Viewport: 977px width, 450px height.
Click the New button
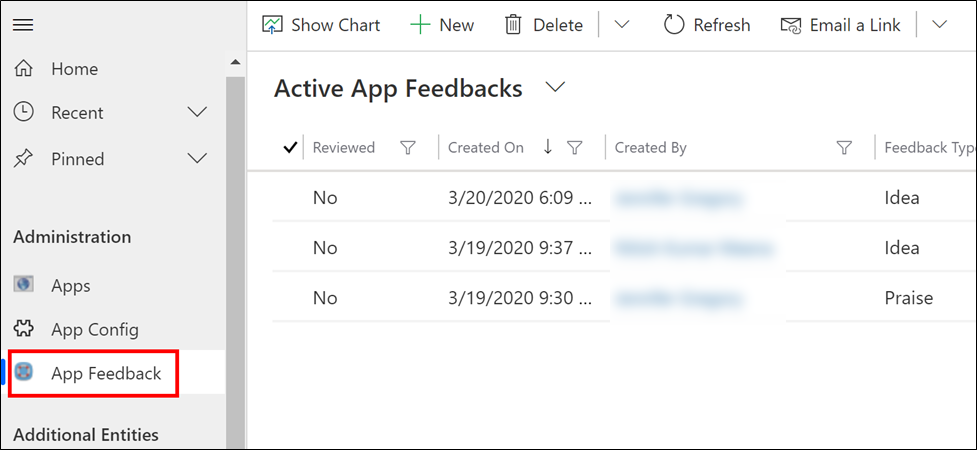pos(442,25)
